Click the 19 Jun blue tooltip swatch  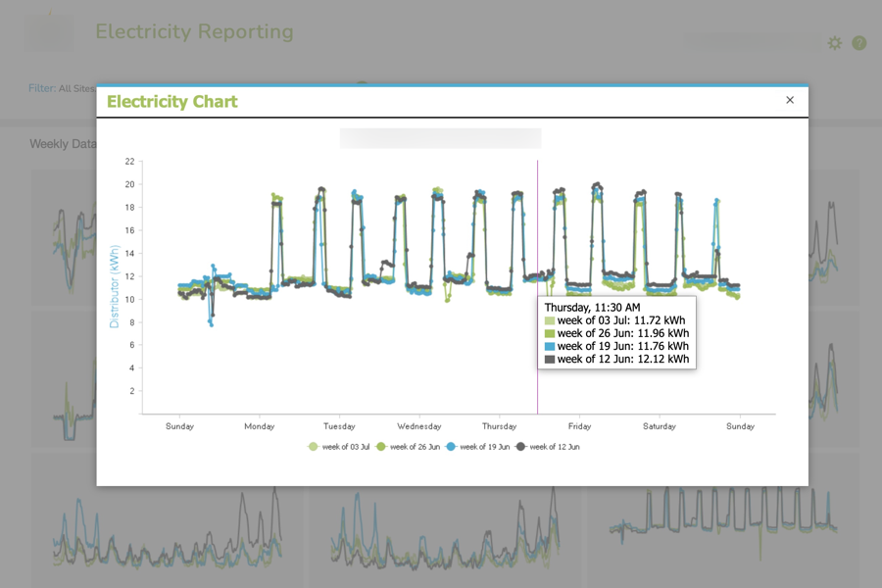(550, 346)
